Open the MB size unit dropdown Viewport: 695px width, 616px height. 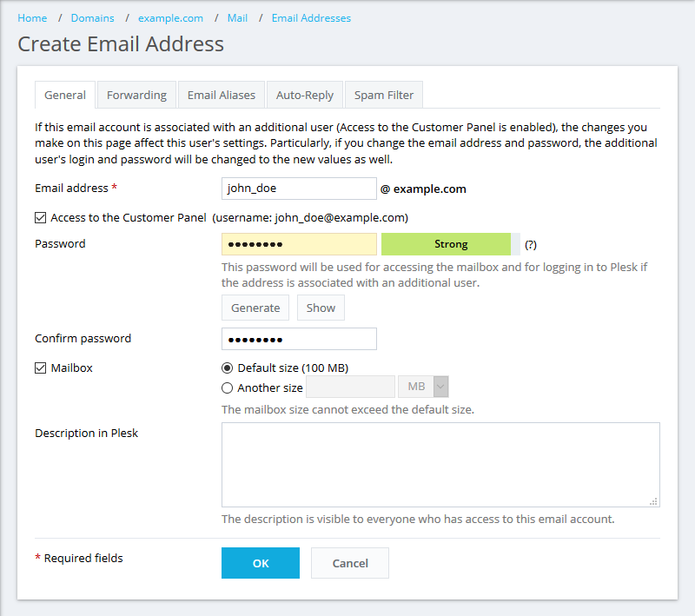[x=423, y=387]
